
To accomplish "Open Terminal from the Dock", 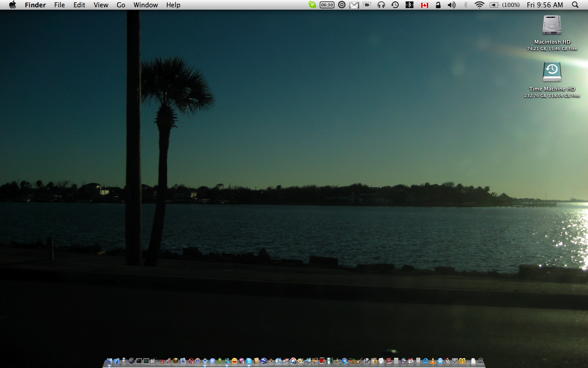I will pos(139,361).
